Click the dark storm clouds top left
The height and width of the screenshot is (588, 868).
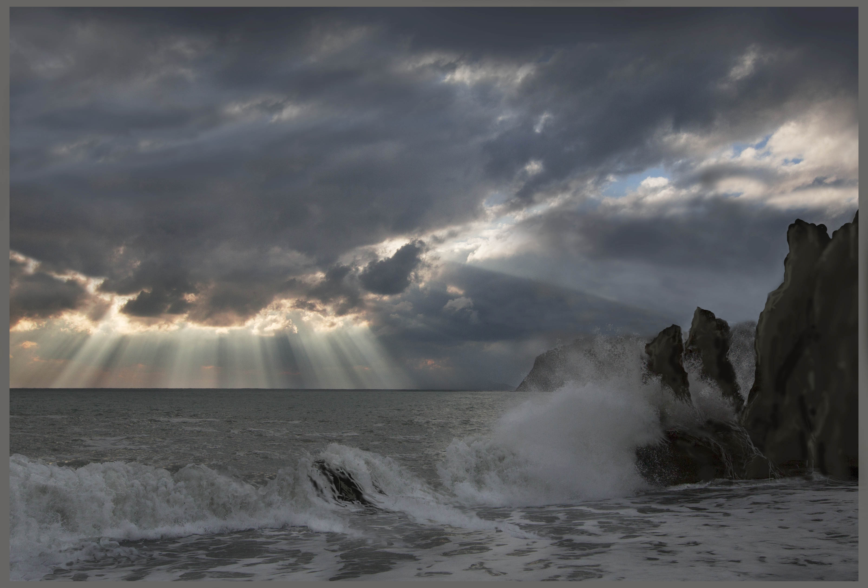[x=112, y=93]
